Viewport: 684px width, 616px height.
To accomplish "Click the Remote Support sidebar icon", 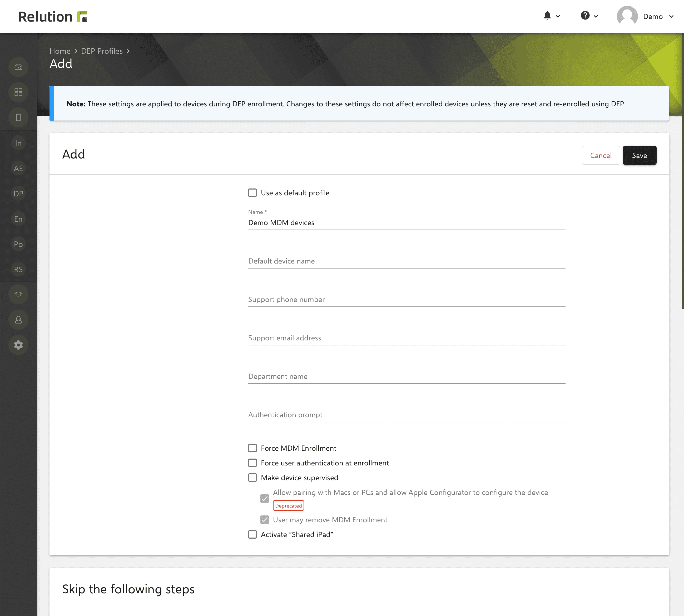I will 18,269.
